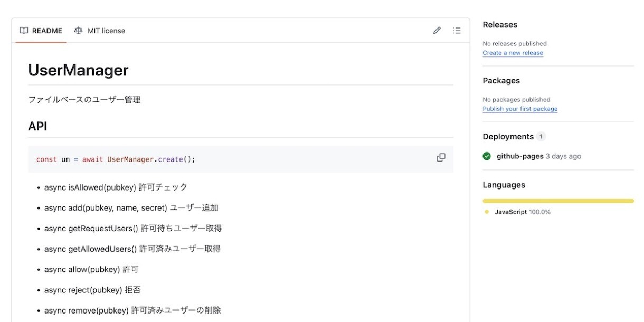Copy the UserManager.create code snippet
This screenshot has width=644, height=322.
441,158
